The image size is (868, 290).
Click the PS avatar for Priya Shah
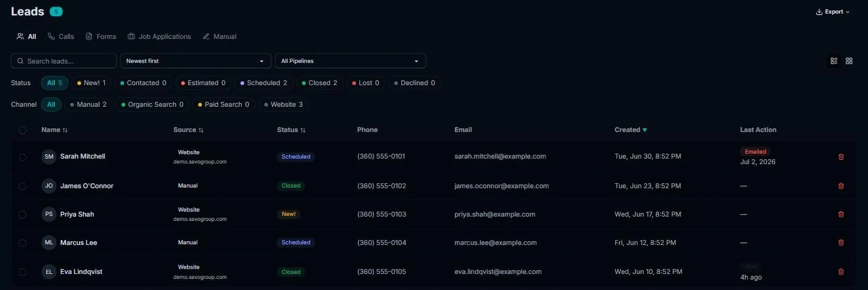click(49, 214)
